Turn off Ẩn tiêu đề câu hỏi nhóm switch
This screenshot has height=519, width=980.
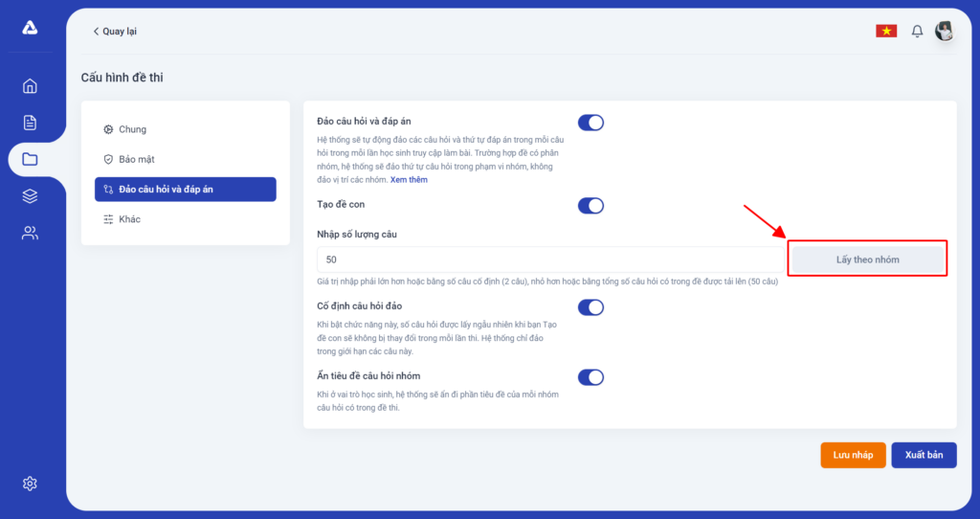pos(590,377)
